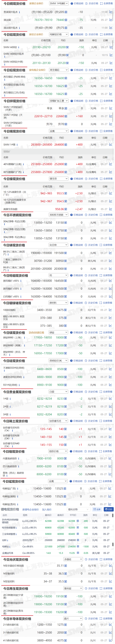Click info icon next to 内蒙高碳铬铁
The image size is (115, 644).
coord(19,459)
